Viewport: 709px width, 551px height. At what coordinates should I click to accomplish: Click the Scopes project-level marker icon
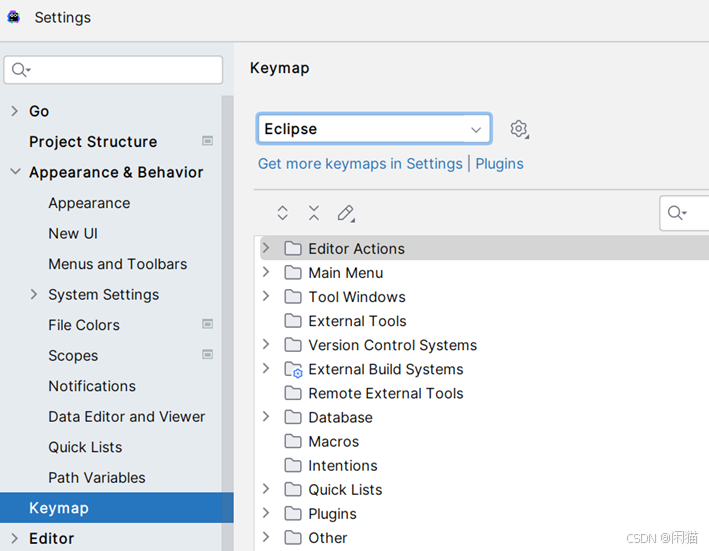point(207,355)
